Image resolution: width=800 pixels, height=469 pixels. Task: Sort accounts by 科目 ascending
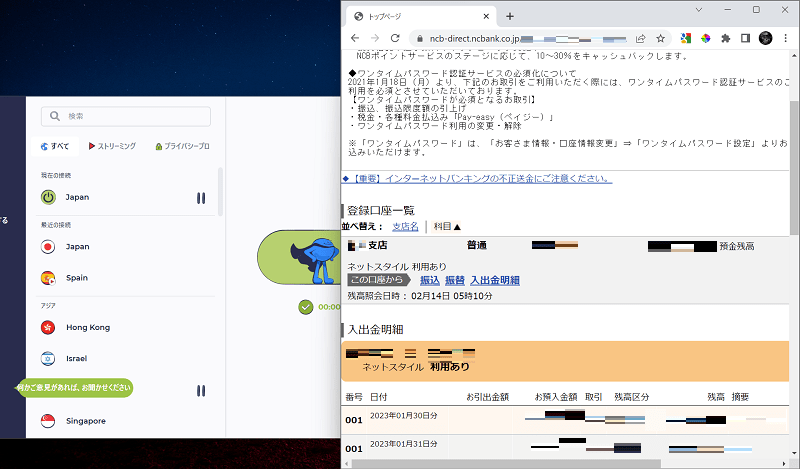(447, 226)
